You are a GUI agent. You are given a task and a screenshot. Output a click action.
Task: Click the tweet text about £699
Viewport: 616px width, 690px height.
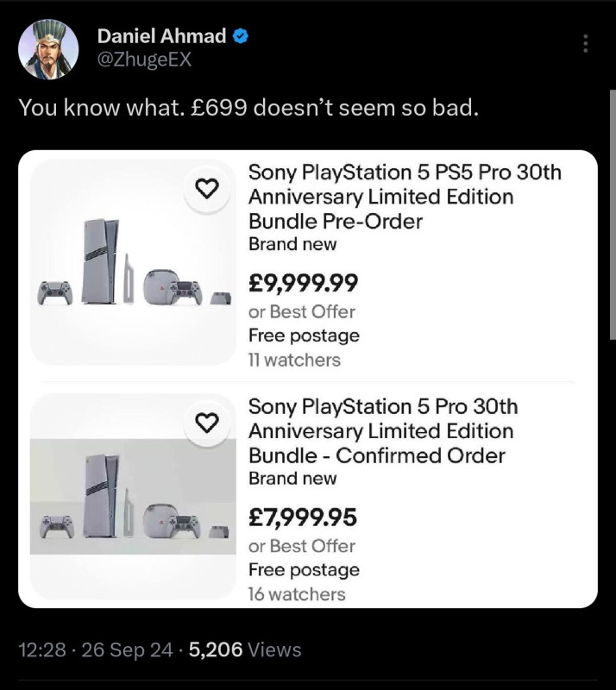[248, 108]
